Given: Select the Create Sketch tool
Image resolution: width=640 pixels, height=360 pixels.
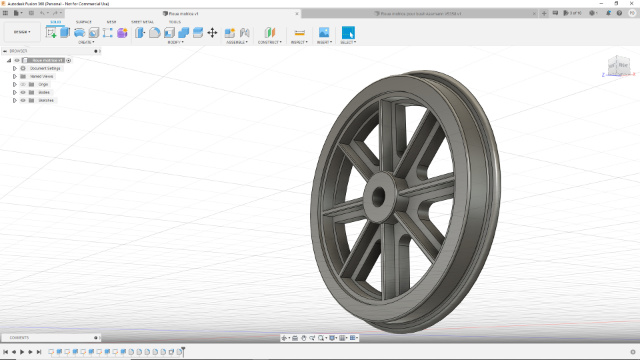Looking at the screenshot, I should click(x=51, y=33).
